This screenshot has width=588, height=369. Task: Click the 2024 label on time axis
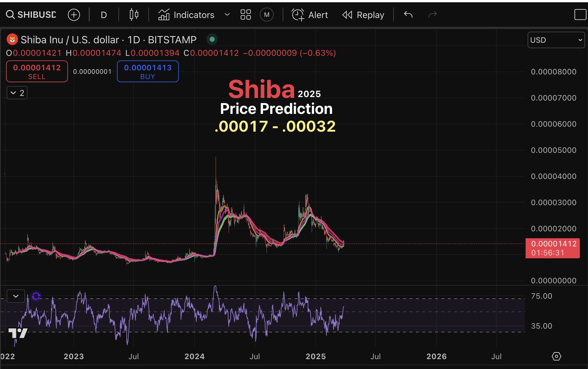point(194,357)
